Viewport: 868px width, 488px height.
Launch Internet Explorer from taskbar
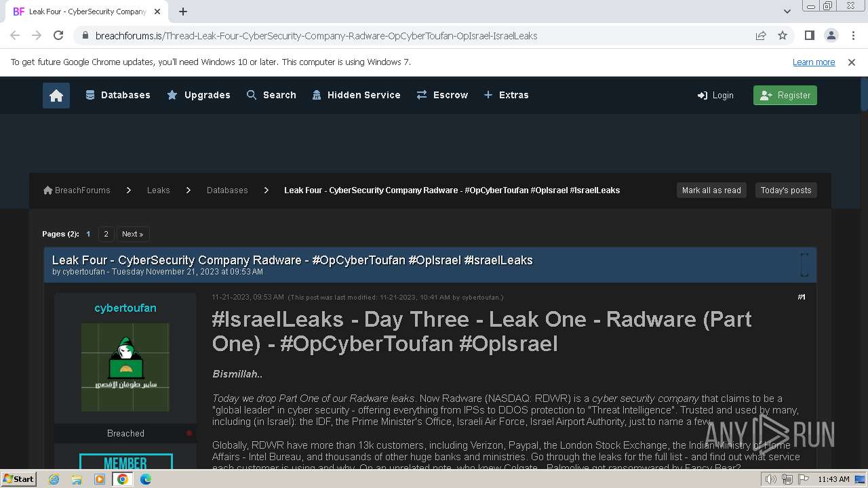coord(54,479)
